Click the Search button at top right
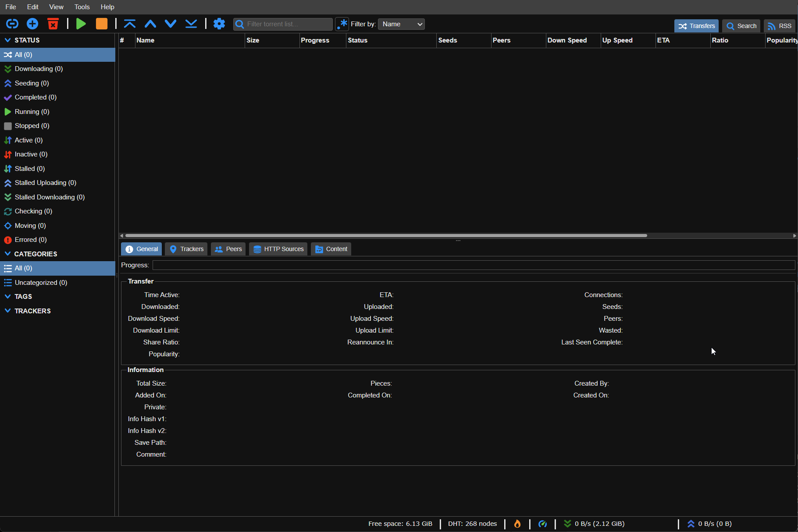This screenshot has height=532, width=798. (x=741, y=26)
